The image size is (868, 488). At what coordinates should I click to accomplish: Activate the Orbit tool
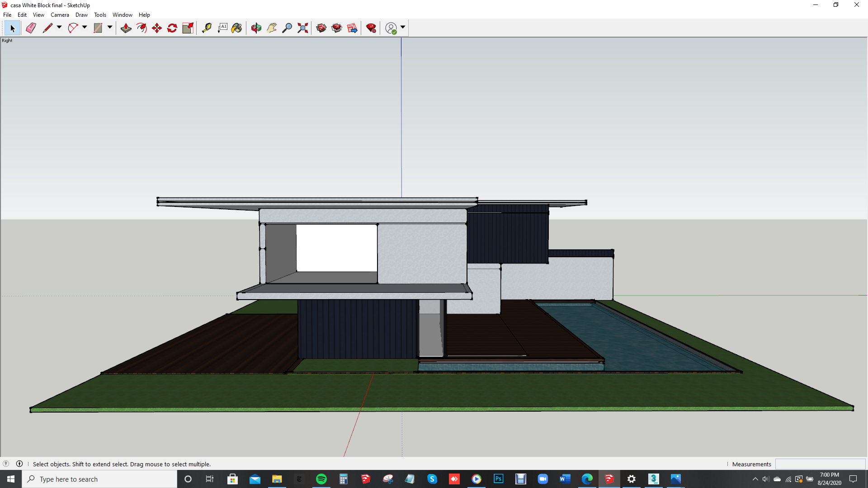tap(256, 28)
